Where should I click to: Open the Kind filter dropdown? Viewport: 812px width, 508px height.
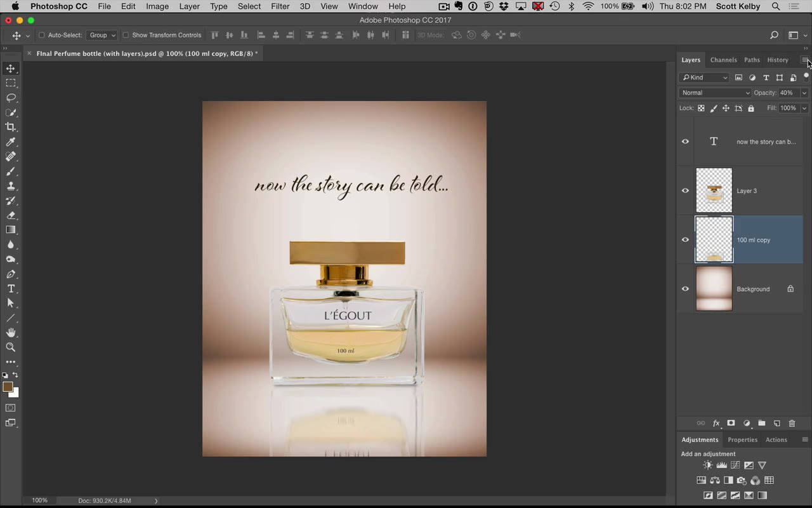click(704, 77)
